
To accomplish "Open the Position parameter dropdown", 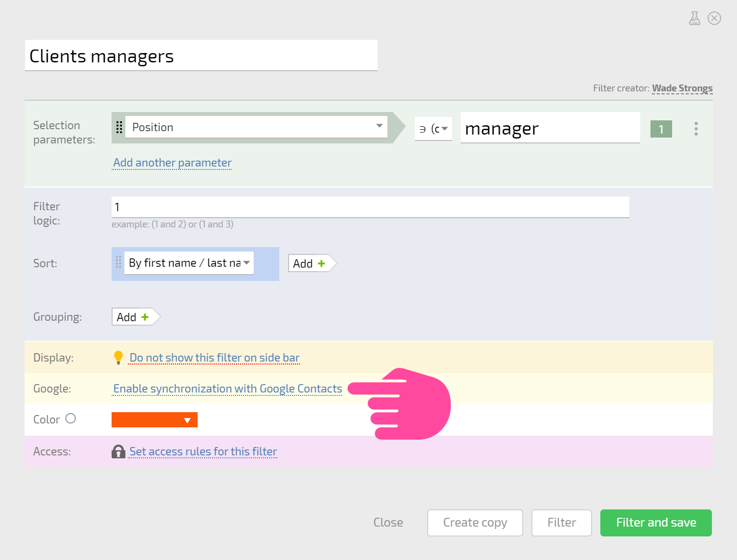I will 256,127.
